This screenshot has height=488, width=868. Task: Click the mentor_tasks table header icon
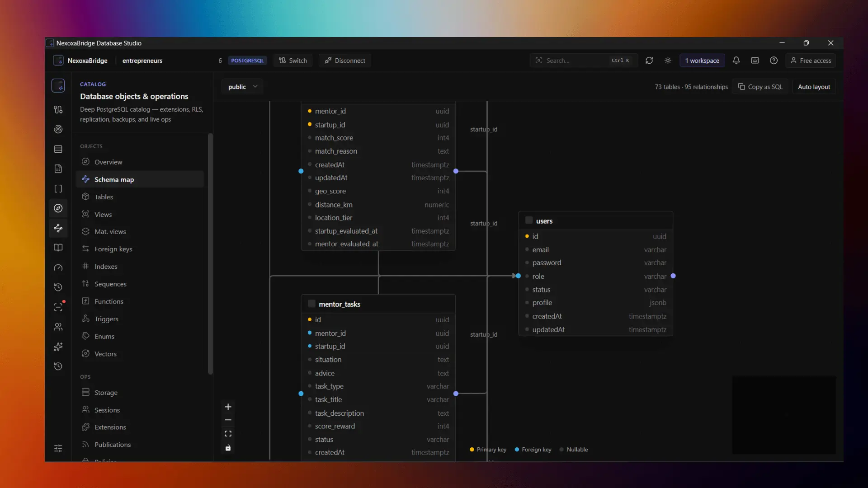(311, 304)
